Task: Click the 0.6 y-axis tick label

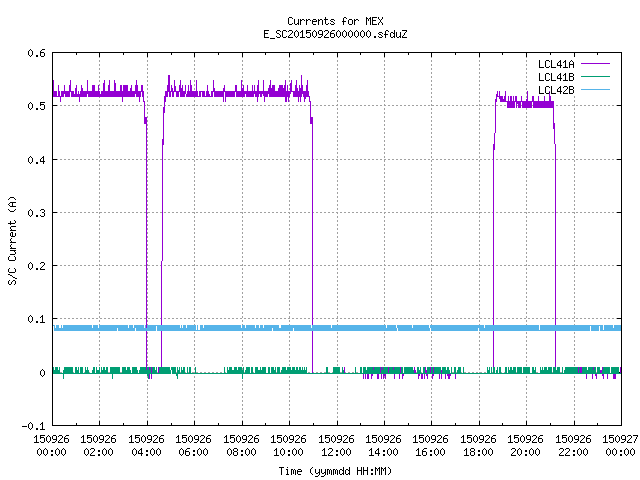Action: point(36,53)
